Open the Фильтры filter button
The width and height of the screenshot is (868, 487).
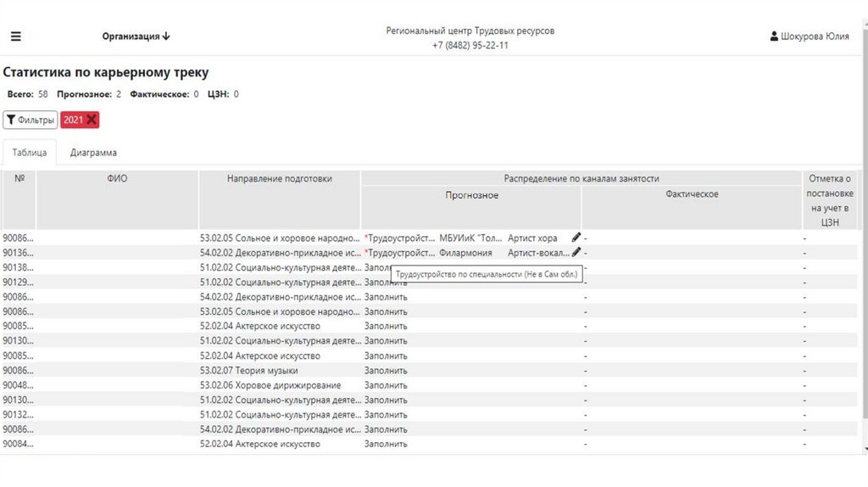(30, 120)
